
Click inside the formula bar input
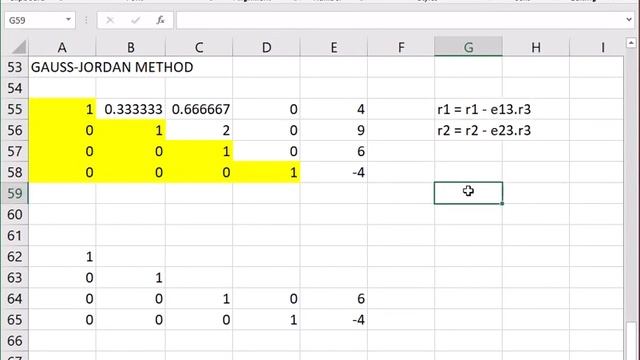pyautogui.click(x=400, y=20)
